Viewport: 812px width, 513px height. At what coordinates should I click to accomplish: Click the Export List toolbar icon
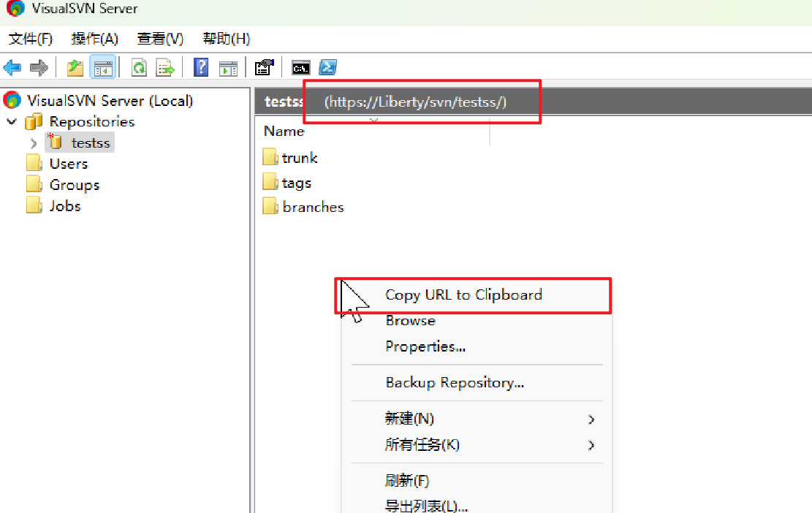165,68
